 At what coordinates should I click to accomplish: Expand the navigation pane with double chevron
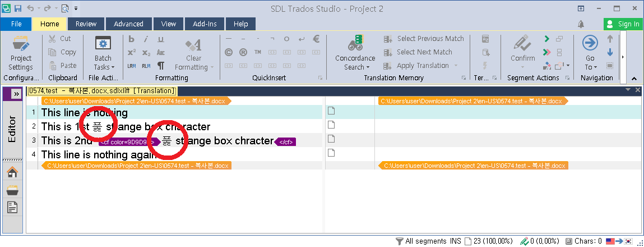[x=16, y=94]
